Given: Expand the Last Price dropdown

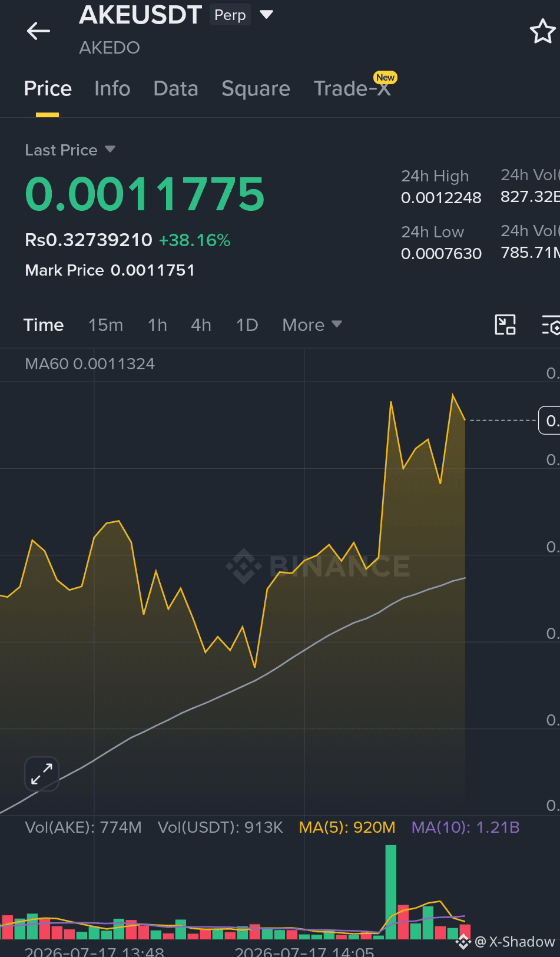Looking at the screenshot, I should click(110, 149).
